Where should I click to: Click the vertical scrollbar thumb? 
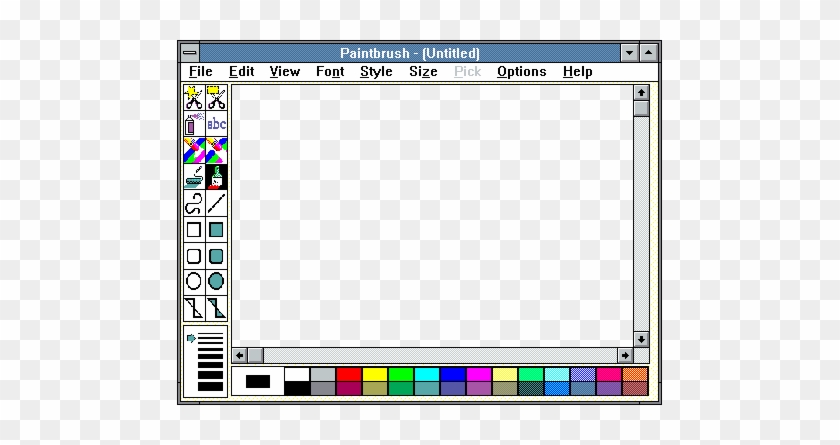point(641,109)
